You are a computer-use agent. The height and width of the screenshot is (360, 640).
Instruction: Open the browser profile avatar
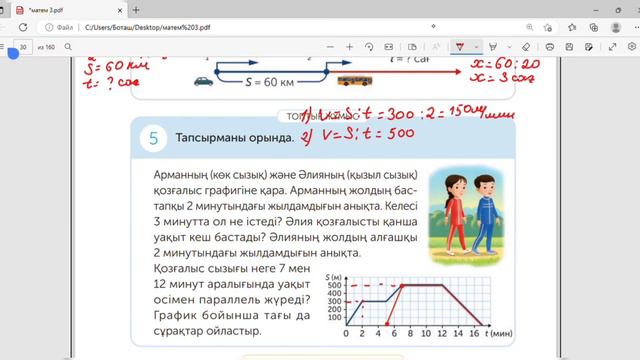click(616, 27)
